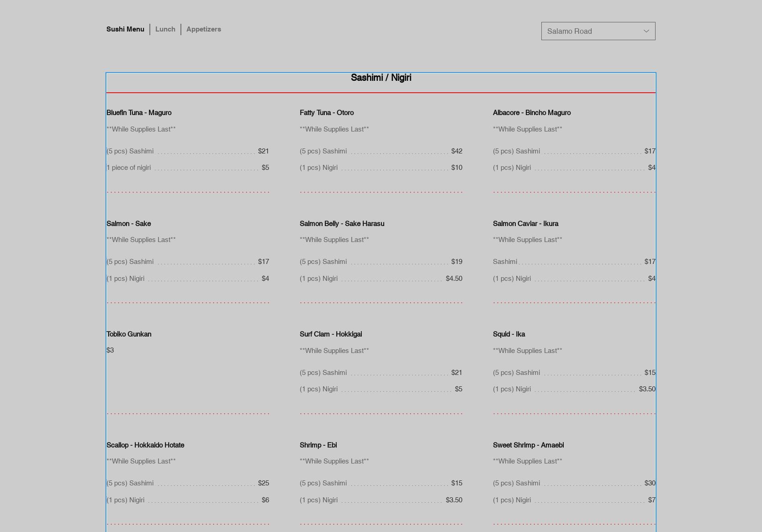
Task: Click the Squid - Ika heading
Action: (x=508, y=334)
